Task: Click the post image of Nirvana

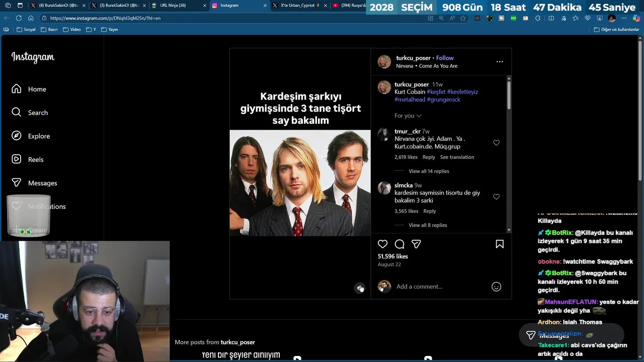Action: tap(300, 183)
